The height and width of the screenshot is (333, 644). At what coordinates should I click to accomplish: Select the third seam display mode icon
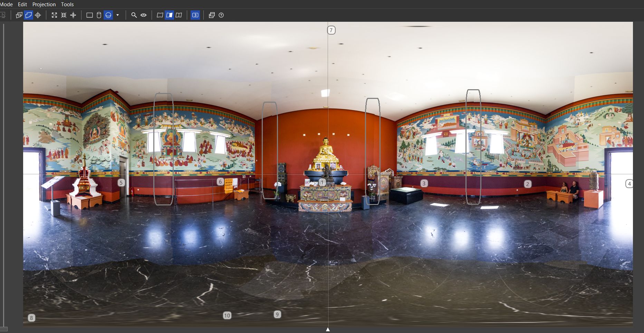pos(179,15)
